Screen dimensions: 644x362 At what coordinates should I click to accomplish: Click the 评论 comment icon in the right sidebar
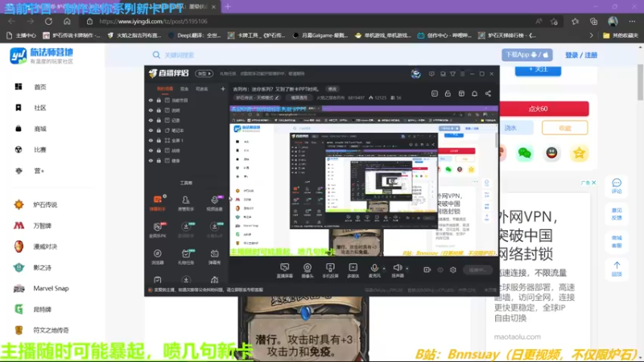(x=617, y=186)
